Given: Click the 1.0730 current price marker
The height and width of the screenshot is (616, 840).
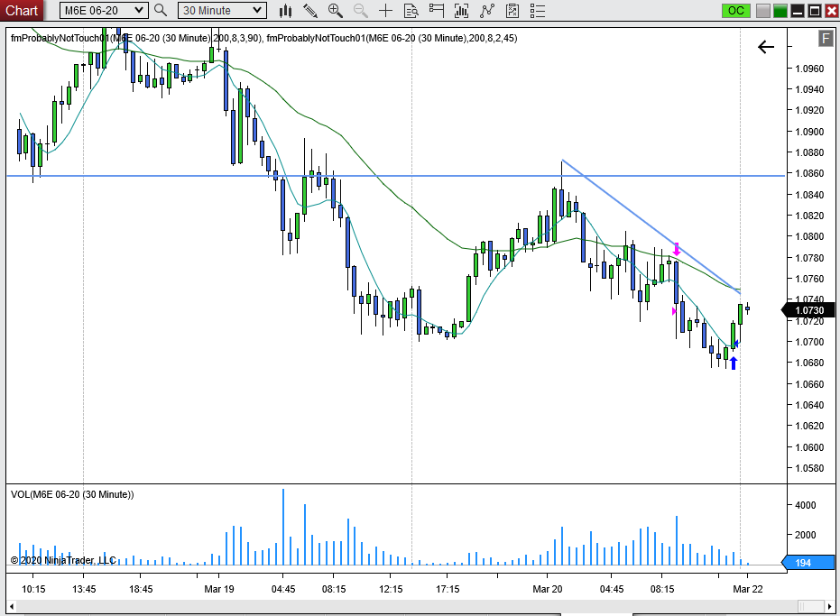Looking at the screenshot, I should (x=809, y=310).
